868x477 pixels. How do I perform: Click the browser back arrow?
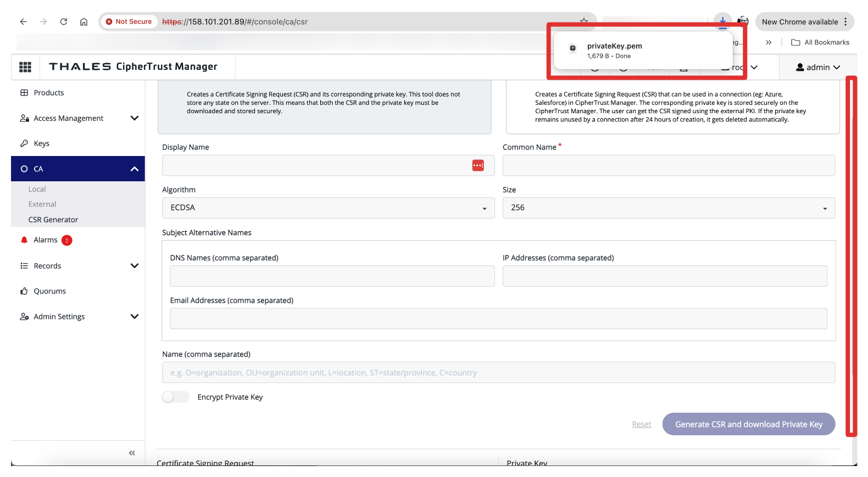pyautogui.click(x=23, y=22)
